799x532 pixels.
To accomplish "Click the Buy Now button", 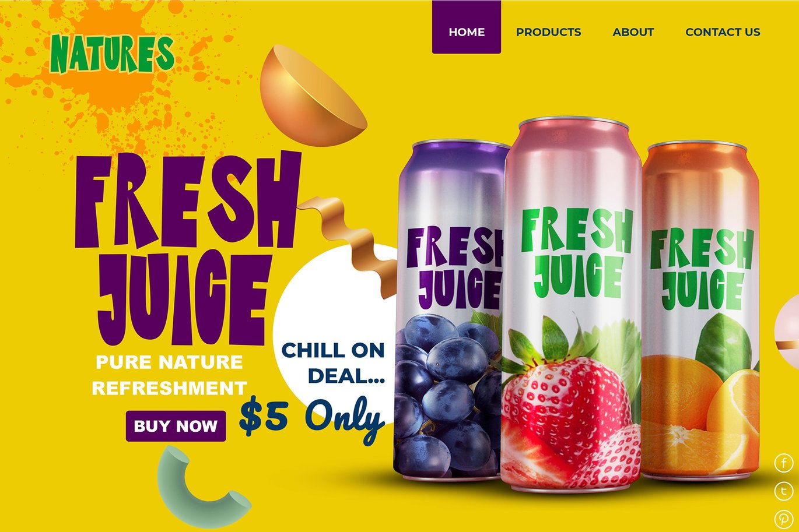I will pyautogui.click(x=176, y=426).
